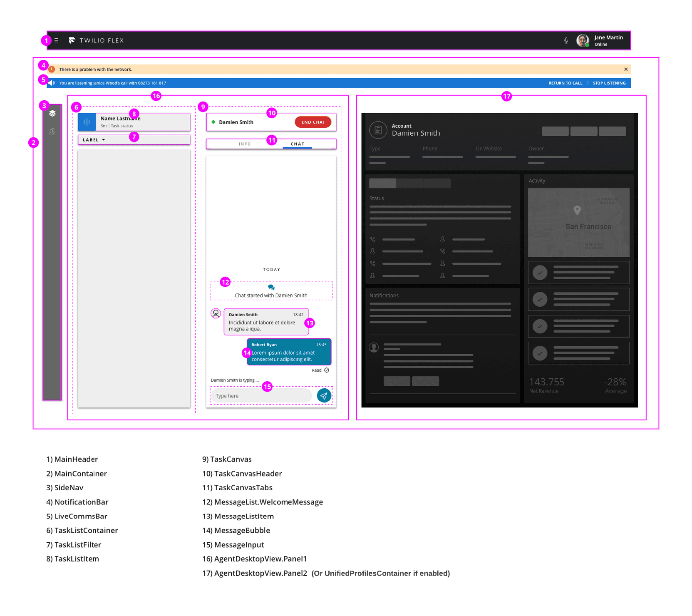Image resolution: width=692 pixels, height=616 pixels.
Task: Click the voice call waveform icon on the task item
Action: tap(87, 122)
